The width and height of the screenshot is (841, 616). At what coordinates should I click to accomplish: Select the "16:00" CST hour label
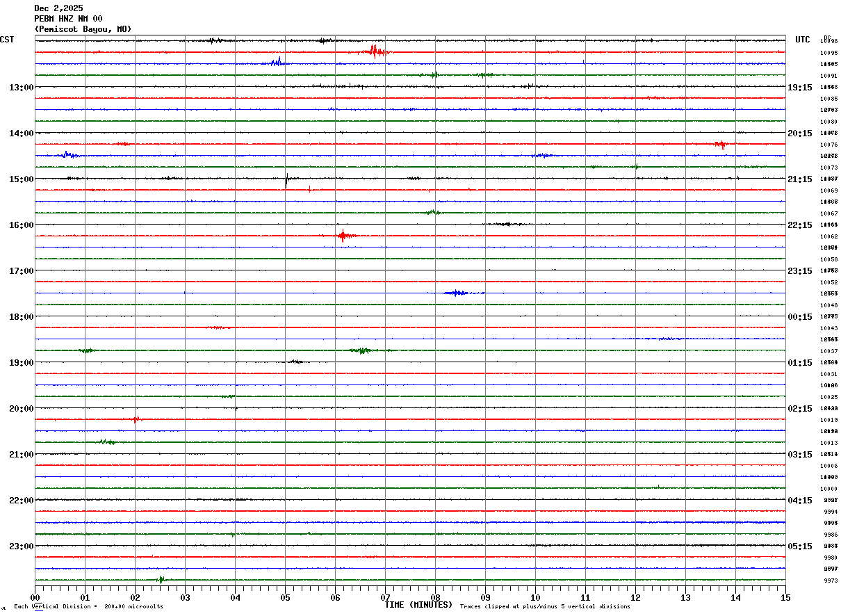pos(21,225)
